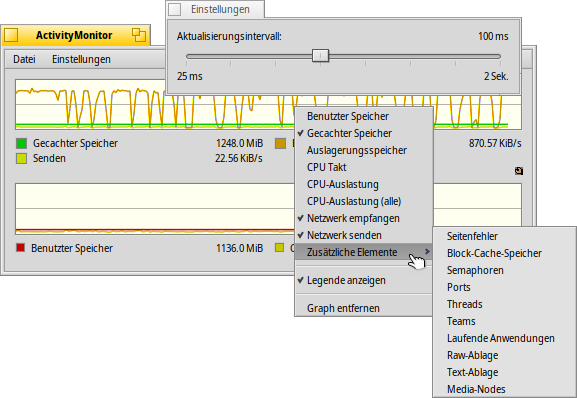Enable Auslagerungsspeicher data source
The width and height of the screenshot is (577, 398).
364,150
